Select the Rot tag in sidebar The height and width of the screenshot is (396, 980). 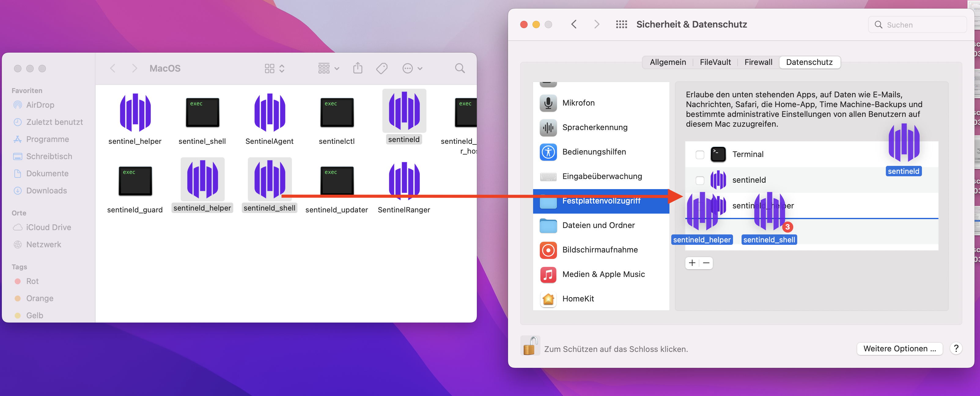pos(32,281)
